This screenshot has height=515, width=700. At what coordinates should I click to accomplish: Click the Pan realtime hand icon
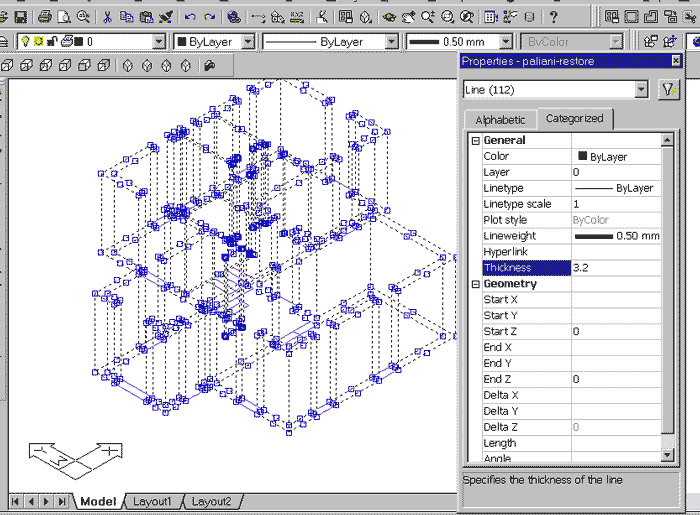409,17
